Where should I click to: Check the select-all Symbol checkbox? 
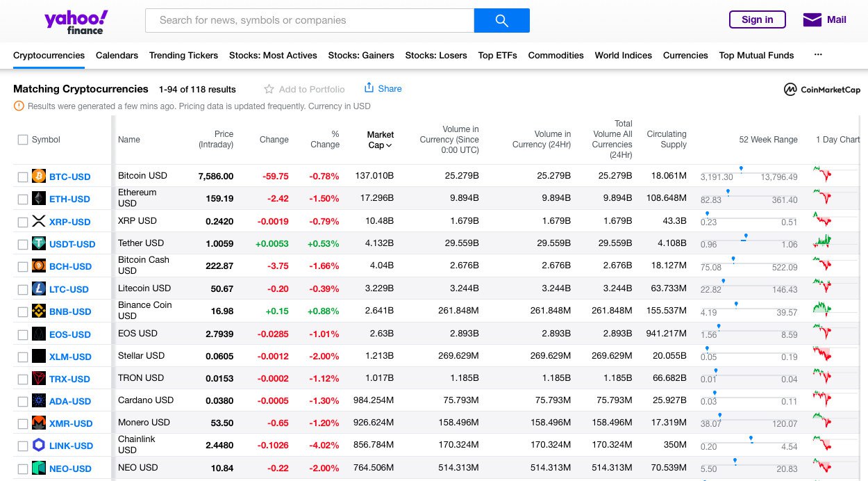pos(23,140)
